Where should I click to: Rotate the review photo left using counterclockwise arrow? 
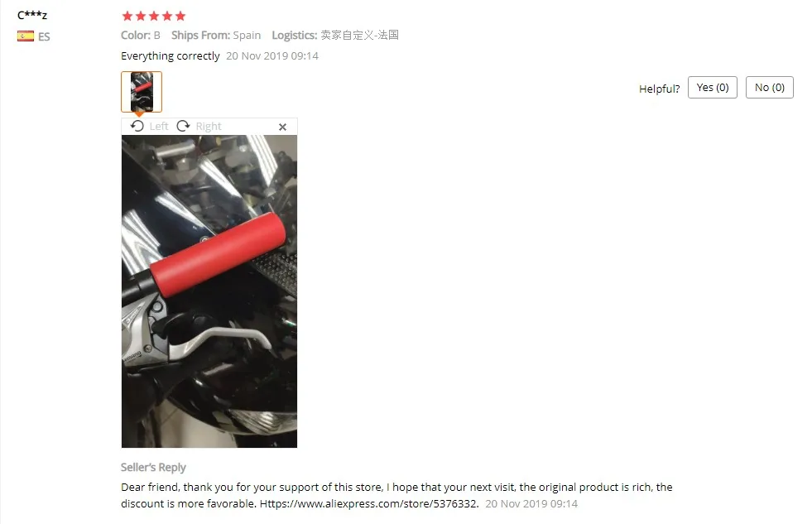click(x=137, y=126)
